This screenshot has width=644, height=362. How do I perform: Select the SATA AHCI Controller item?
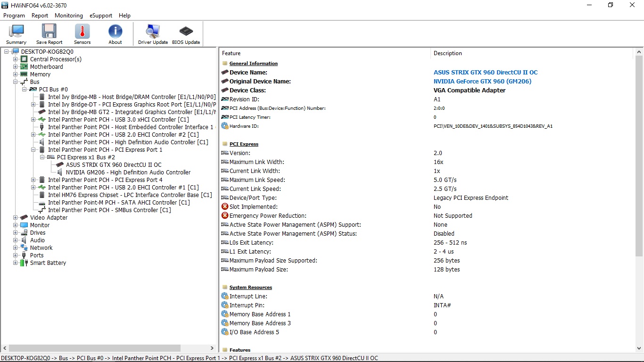click(119, 203)
